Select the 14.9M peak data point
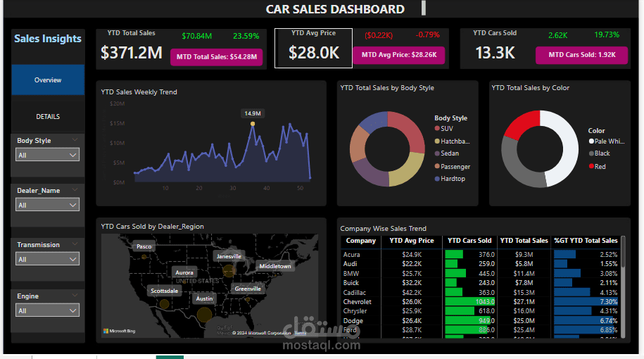644x359 pixels. pos(253,124)
